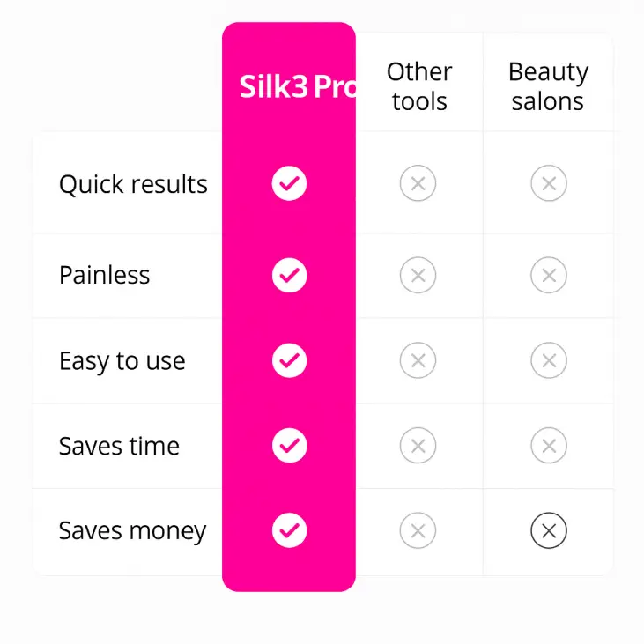Click the Quick results row label
Viewport: 644px width, 644px height.
[133, 184]
